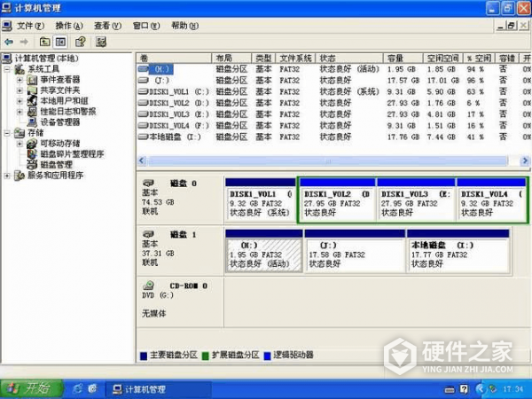Screen dimensions: 532x399
Task: Click the DISK1_VOL2 (D:) list row
Action: pyautogui.click(x=332, y=103)
